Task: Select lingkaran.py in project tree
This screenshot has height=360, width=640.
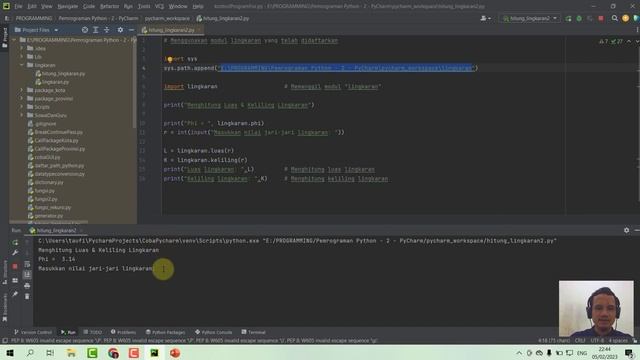Action: pos(52,82)
